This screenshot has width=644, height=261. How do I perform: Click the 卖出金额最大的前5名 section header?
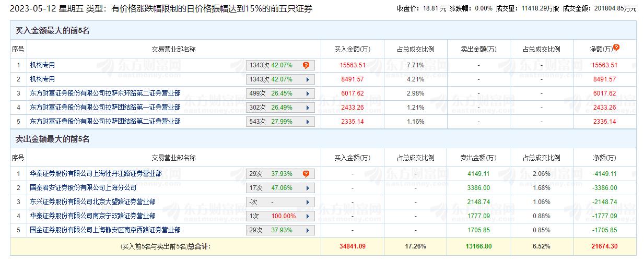pyautogui.click(x=53, y=139)
